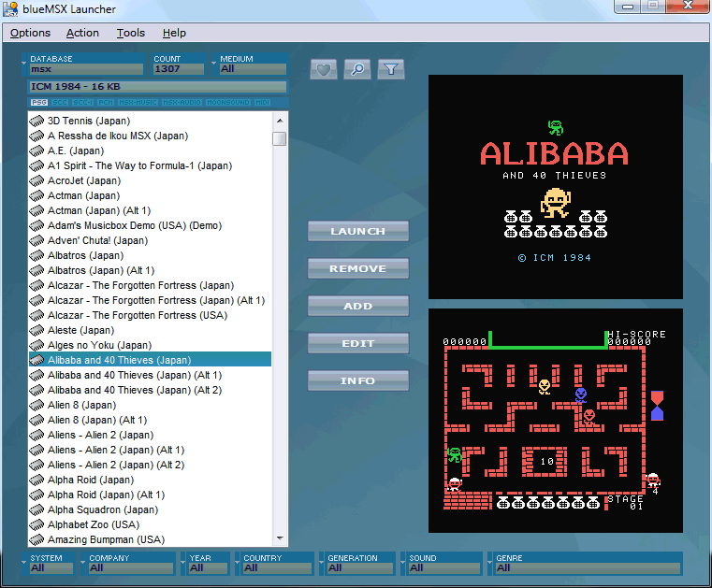Click the MOONSOUND sound chip indicator
The image size is (712, 588).
tap(228, 103)
